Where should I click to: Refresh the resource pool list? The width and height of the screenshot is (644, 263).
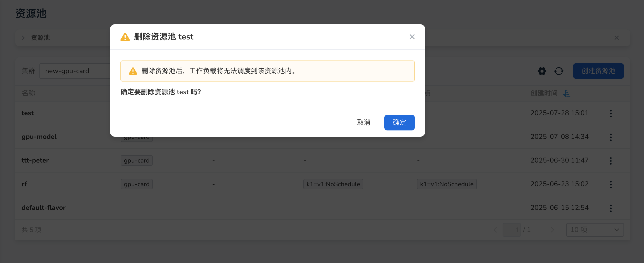coord(559,71)
